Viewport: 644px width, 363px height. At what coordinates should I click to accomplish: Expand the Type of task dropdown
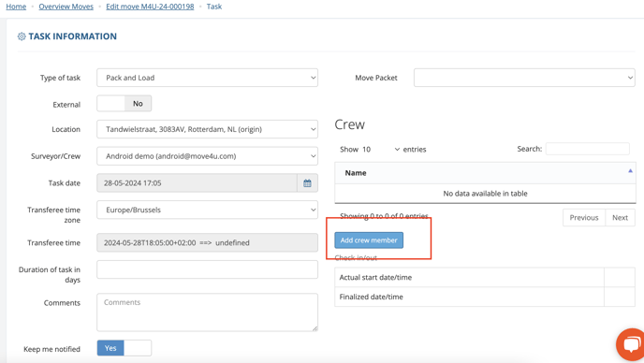pos(208,78)
